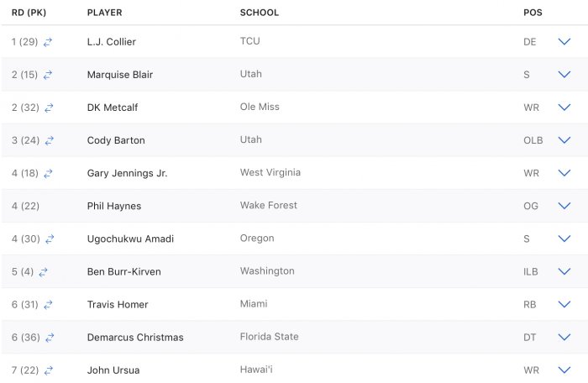Click the Demarcus Christmas player name
Viewport: 588px width, 383px height.
click(135, 338)
